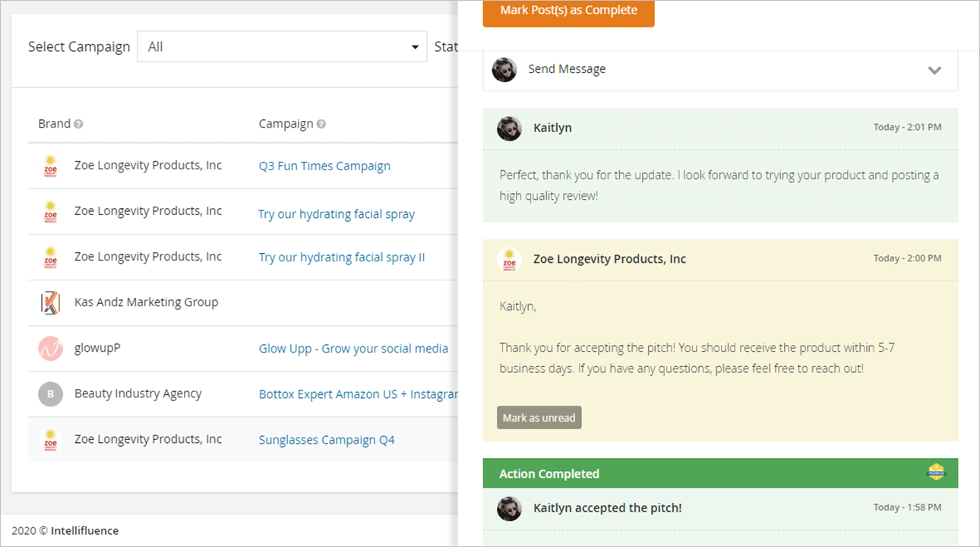The image size is (980, 547).
Task: Click the Zoe Longevity logo in the 2:00 PM message
Action: click(x=509, y=260)
